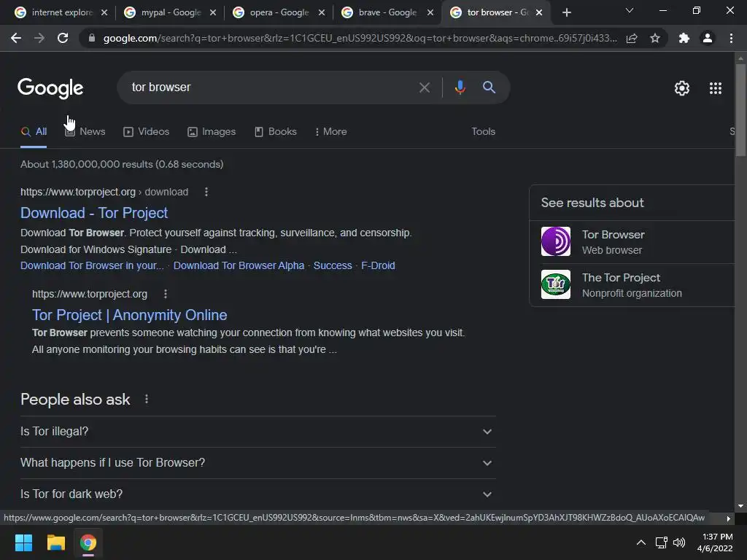Click Chrome icon in the taskbar

point(88,542)
